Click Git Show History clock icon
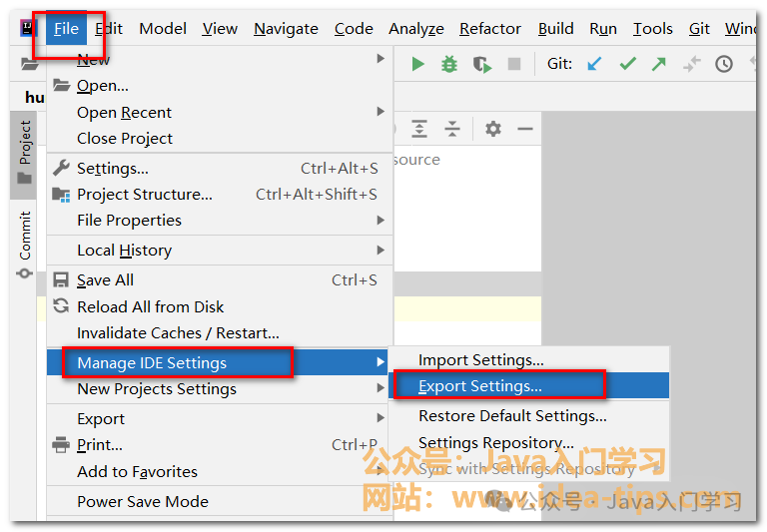This screenshot has height=532, width=767. 724,64
